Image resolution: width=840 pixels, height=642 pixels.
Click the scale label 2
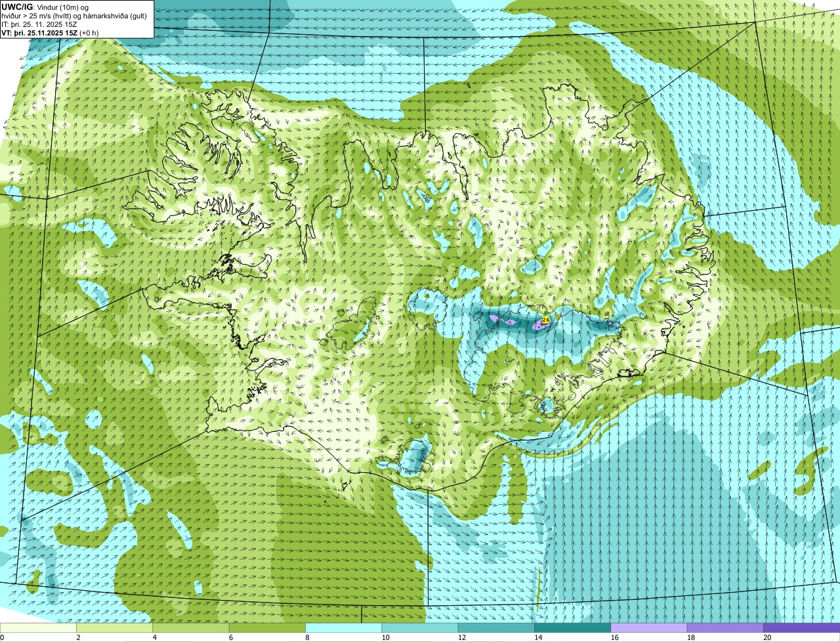coord(77,637)
